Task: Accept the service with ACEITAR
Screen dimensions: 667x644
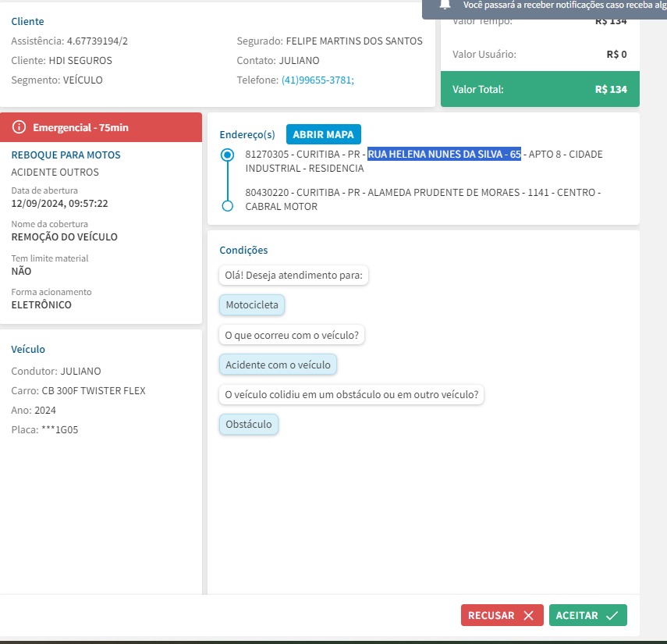Action: (x=588, y=615)
